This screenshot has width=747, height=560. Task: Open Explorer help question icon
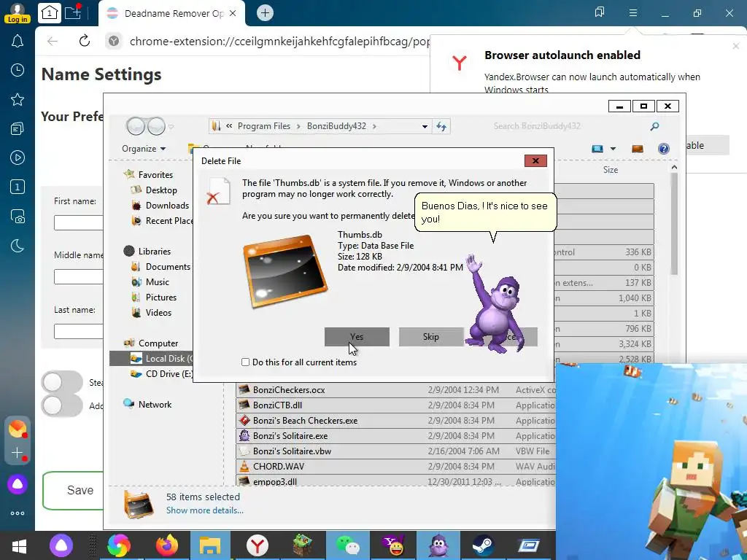663,149
